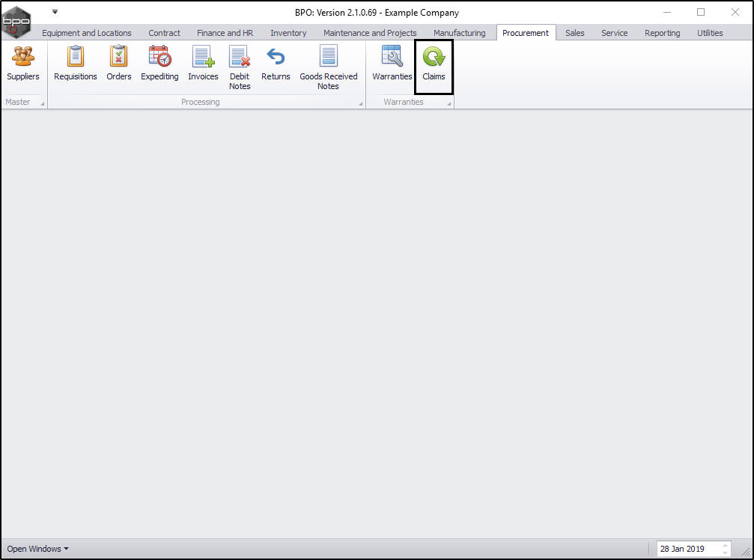Open the Suppliers master list
This screenshot has width=754, height=560.
point(23,64)
